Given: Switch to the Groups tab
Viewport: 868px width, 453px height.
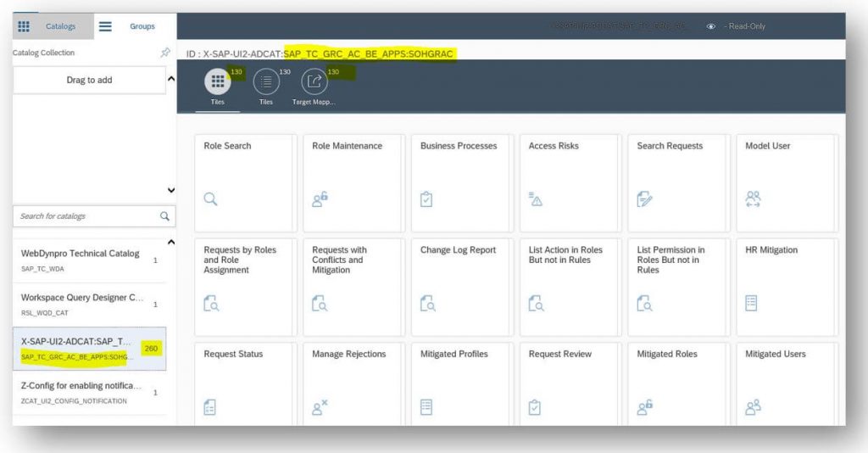Looking at the screenshot, I should 142,26.
